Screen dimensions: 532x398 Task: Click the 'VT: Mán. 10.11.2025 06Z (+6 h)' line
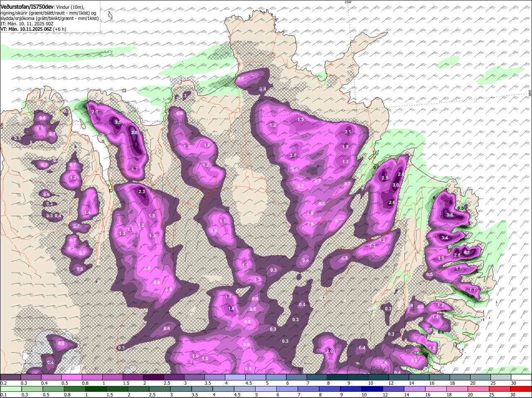tap(33, 29)
